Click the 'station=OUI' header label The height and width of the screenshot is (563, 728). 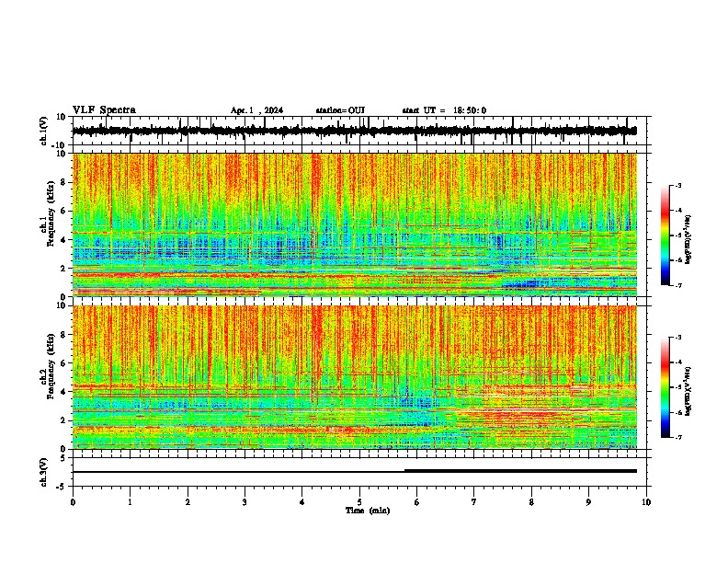coord(340,110)
